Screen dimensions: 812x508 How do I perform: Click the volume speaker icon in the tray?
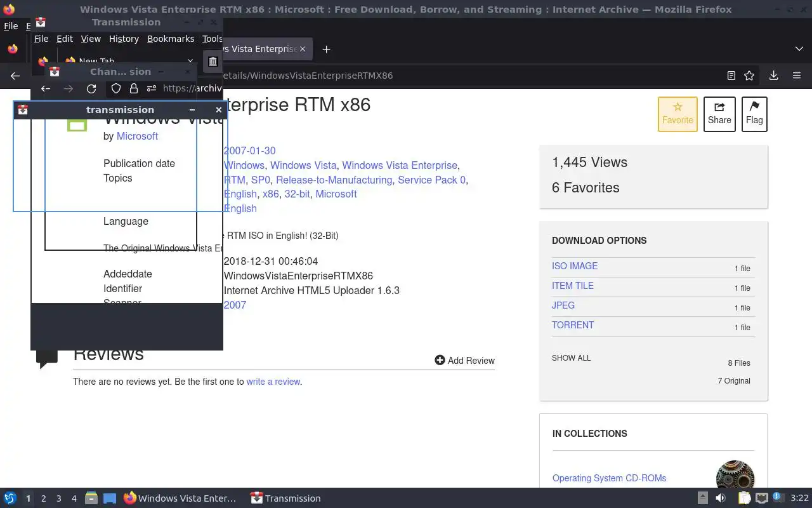(720, 498)
